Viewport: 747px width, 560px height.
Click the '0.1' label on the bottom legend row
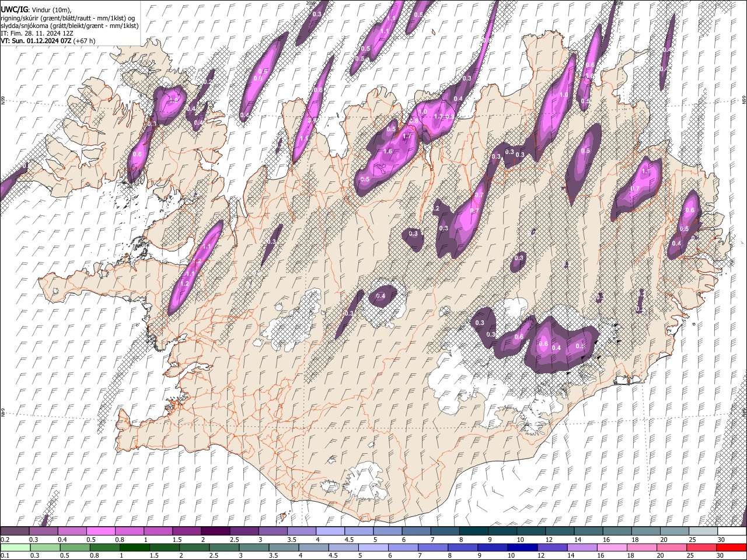pos(5,556)
